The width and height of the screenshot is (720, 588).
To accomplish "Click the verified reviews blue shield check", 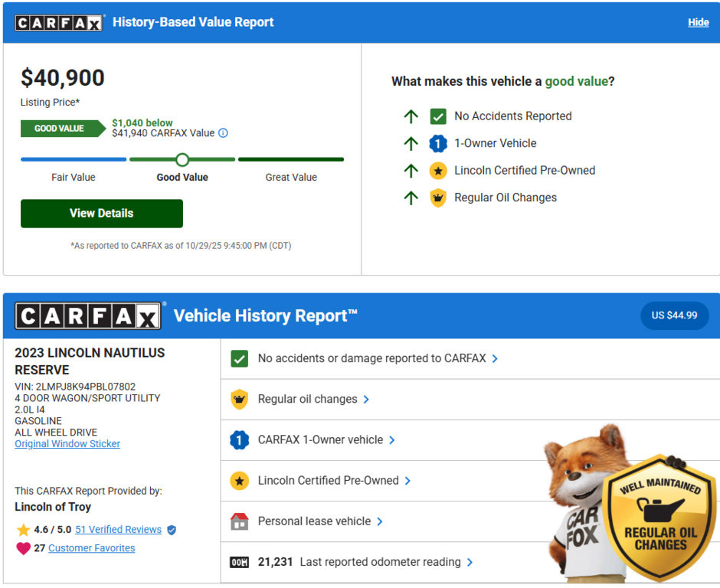I will (172, 530).
